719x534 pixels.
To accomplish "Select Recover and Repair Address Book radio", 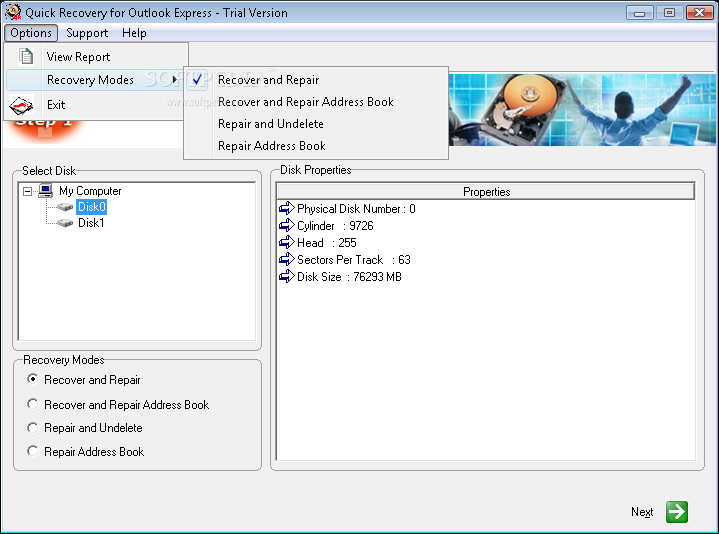I will click(x=32, y=404).
